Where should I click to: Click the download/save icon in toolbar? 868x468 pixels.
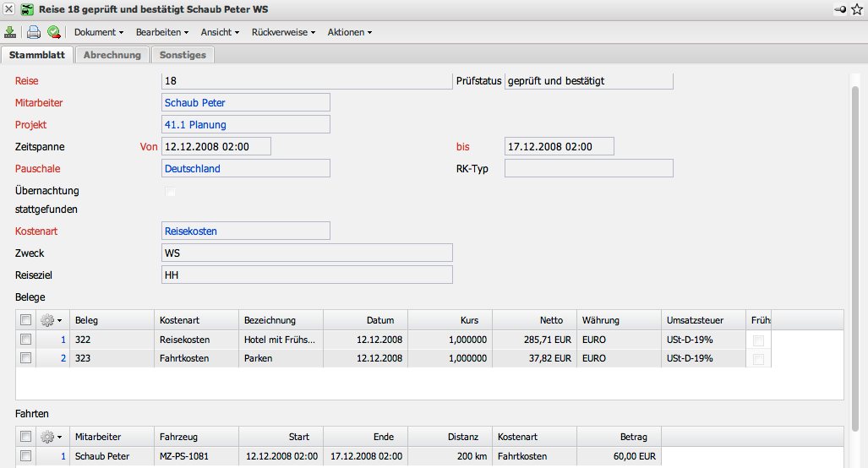[x=10, y=32]
